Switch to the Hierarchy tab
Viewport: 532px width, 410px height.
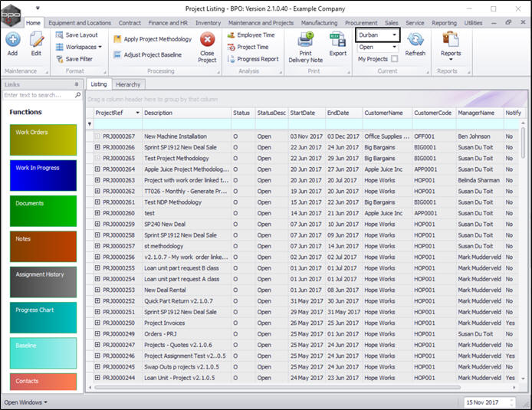click(128, 84)
